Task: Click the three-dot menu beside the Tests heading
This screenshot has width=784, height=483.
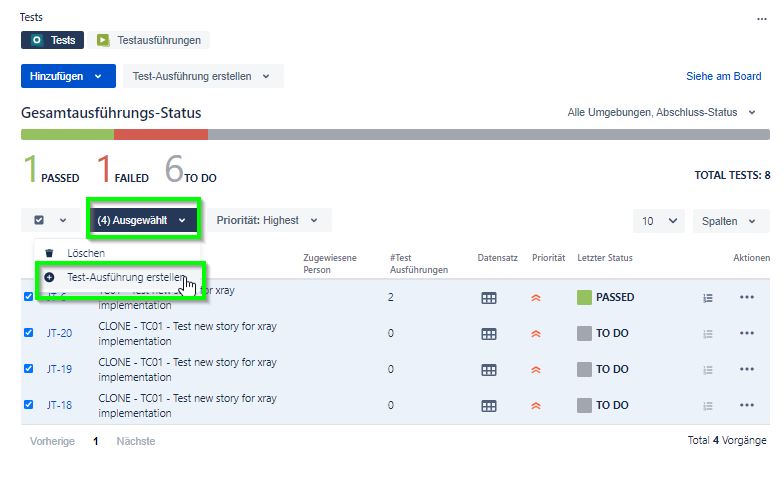Action: point(762,19)
